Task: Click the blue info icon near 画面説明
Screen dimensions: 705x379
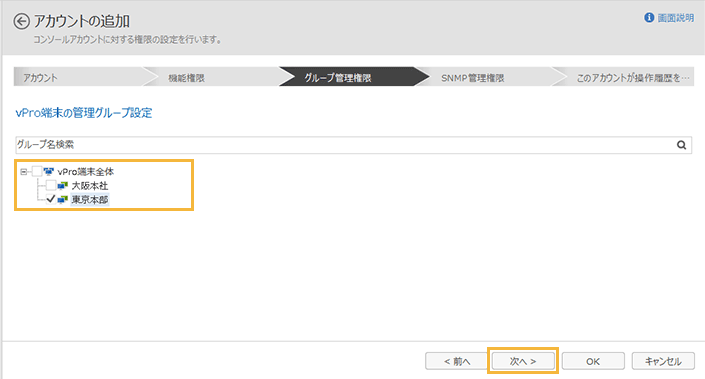Action: coord(649,18)
